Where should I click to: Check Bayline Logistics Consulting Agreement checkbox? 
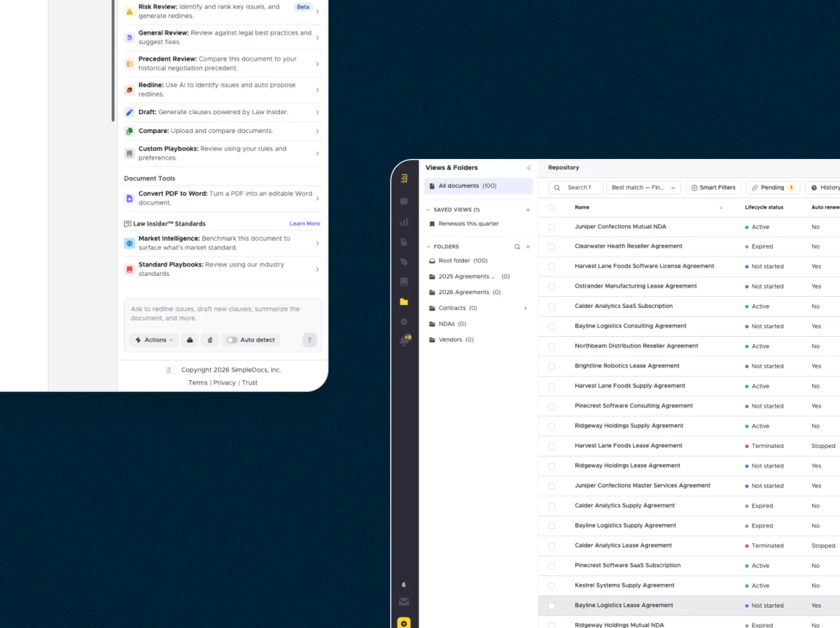(x=552, y=327)
